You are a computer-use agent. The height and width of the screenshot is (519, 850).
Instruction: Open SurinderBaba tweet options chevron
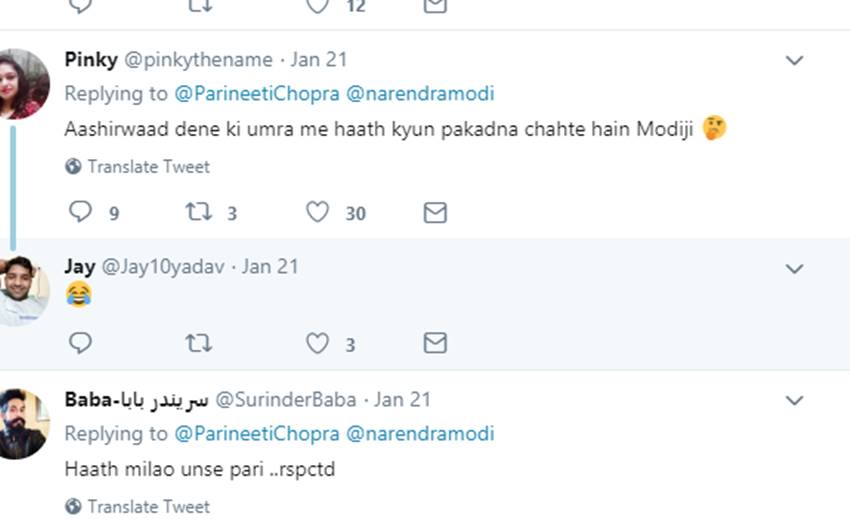pos(794,401)
